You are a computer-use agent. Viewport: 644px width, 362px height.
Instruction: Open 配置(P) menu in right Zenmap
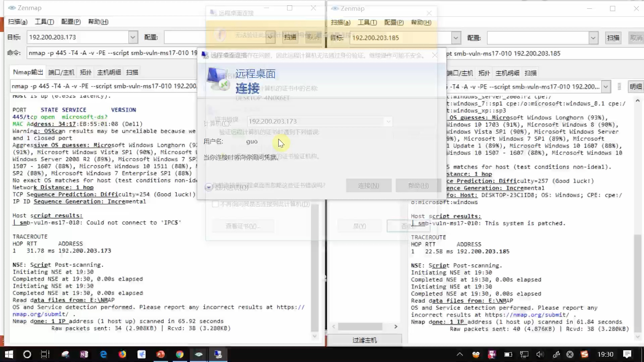[x=394, y=22]
